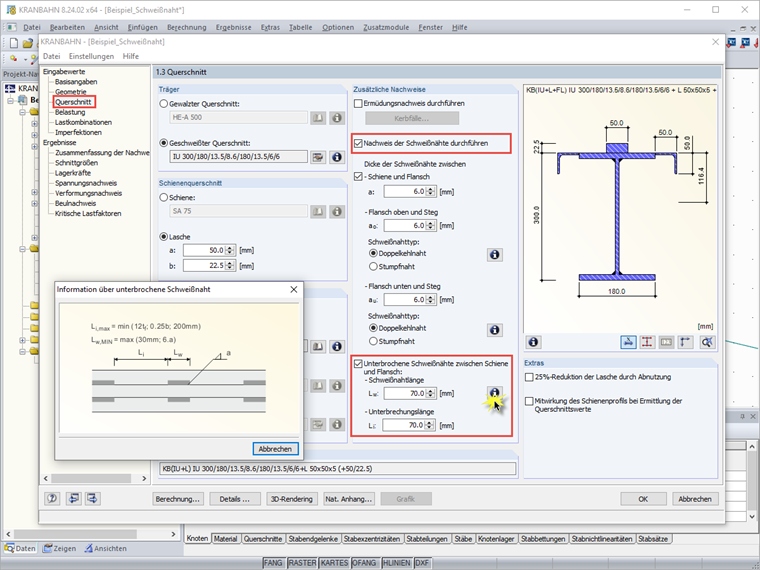Adjust Lasche a value spinner
The image size is (760, 570).
(x=230, y=250)
